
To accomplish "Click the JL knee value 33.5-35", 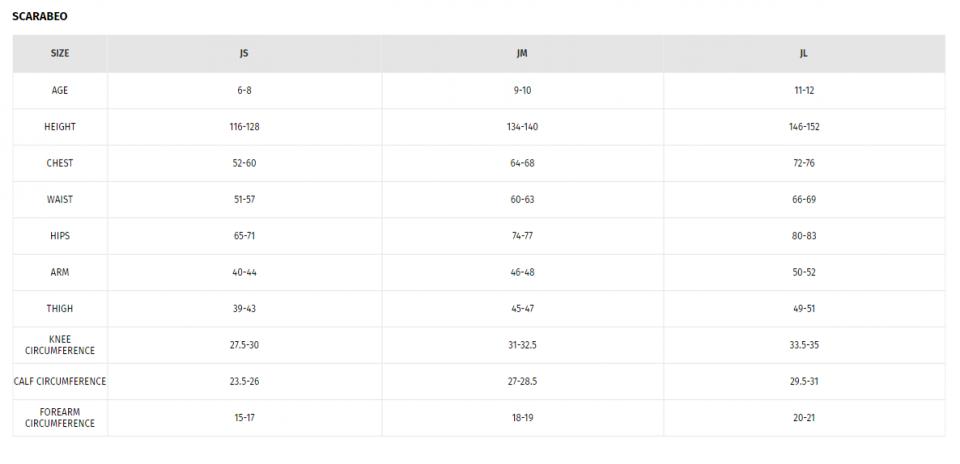I will [x=804, y=345].
